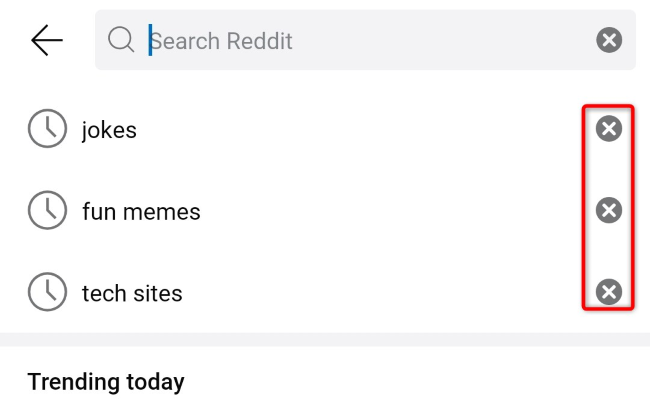Screen dimensions: 650x403
Task: Remove tech sites from search history
Action: [608, 292]
